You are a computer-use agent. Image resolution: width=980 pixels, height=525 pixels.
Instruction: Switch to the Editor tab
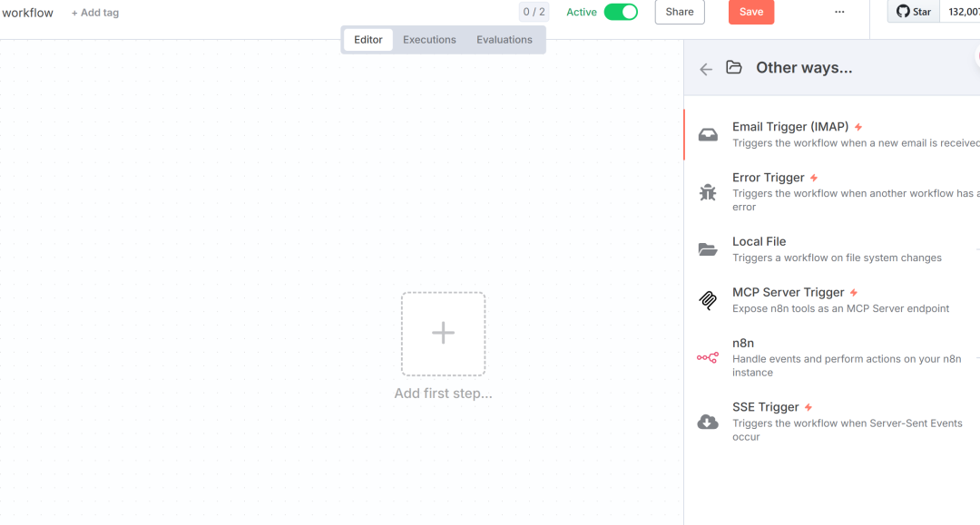(x=368, y=39)
